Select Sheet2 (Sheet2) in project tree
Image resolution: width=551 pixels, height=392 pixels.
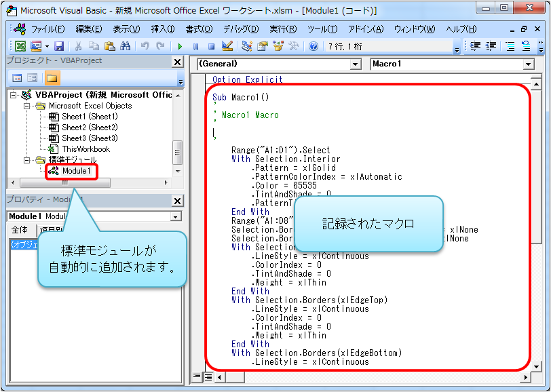coord(90,128)
